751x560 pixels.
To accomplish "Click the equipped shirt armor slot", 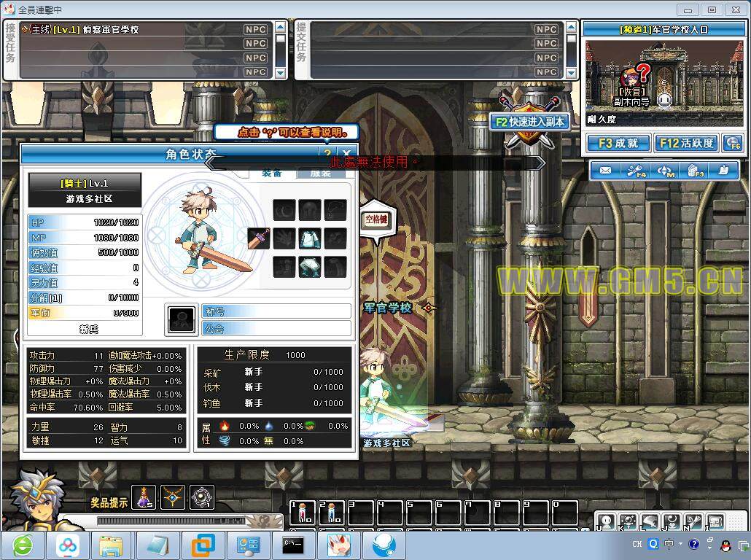I will [x=310, y=238].
